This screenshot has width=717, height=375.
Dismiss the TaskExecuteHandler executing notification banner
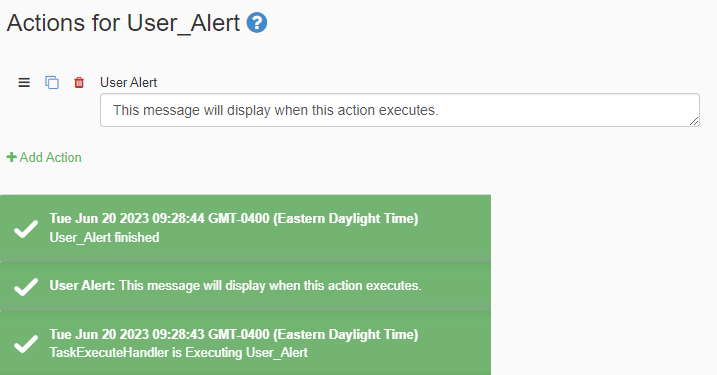(x=246, y=343)
